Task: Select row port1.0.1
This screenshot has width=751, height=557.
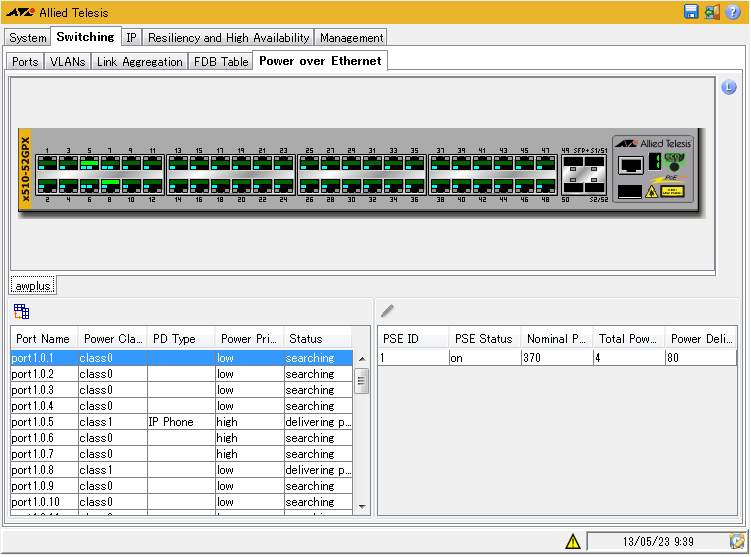Action: click(x=182, y=358)
